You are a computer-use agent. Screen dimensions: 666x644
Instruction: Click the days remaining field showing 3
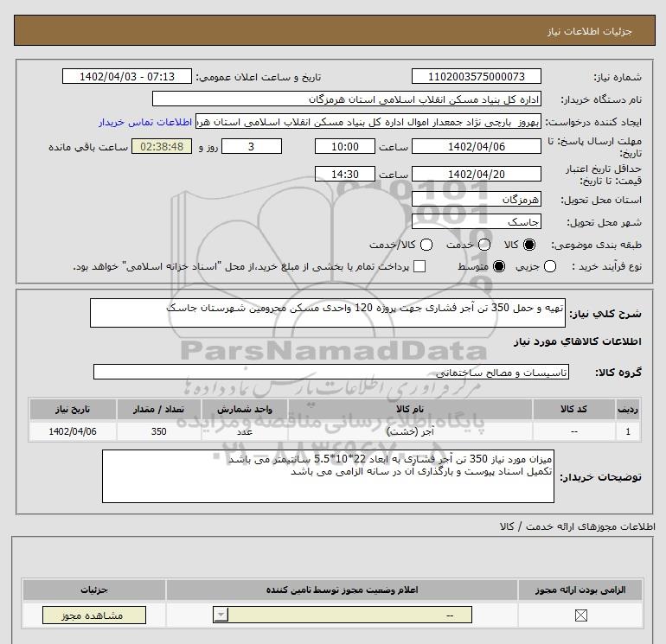click(x=252, y=147)
